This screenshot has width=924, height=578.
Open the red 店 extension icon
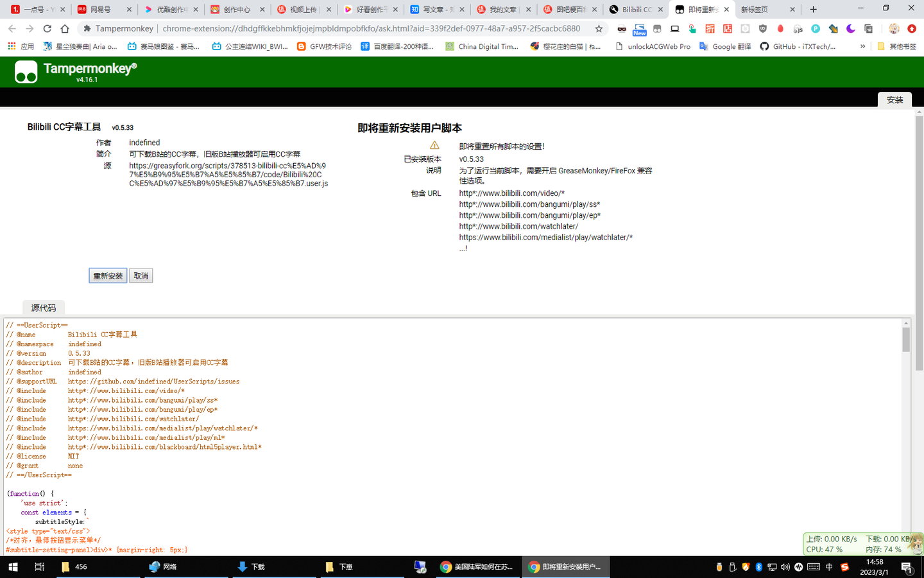click(728, 28)
